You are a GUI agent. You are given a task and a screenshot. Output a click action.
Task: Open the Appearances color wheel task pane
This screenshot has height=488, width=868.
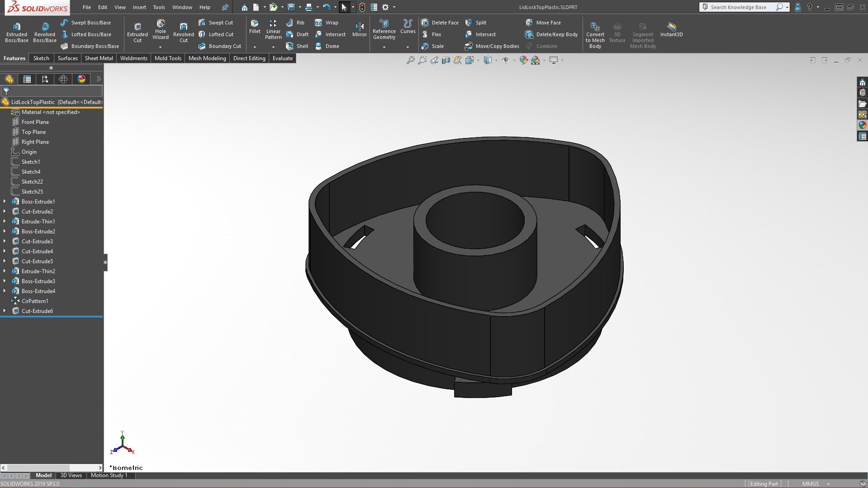click(862, 125)
